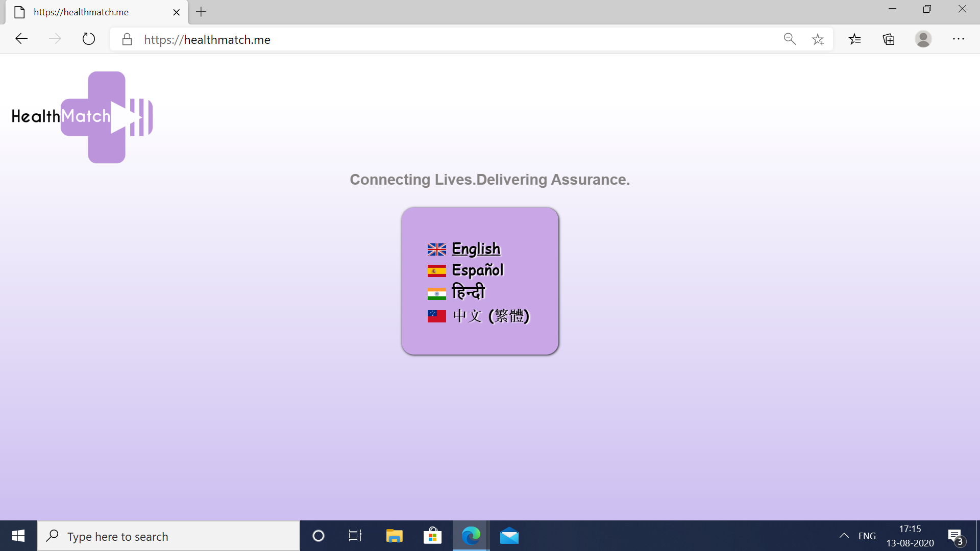This screenshot has height=551, width=980.
Task: Add this page to favorites
Action: (818, 39)
